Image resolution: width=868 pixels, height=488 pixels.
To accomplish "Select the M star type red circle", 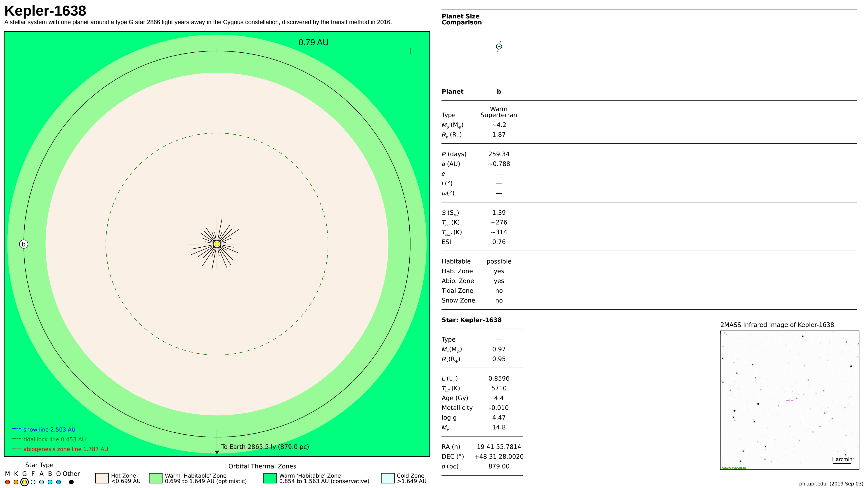I will coord(7,482).
